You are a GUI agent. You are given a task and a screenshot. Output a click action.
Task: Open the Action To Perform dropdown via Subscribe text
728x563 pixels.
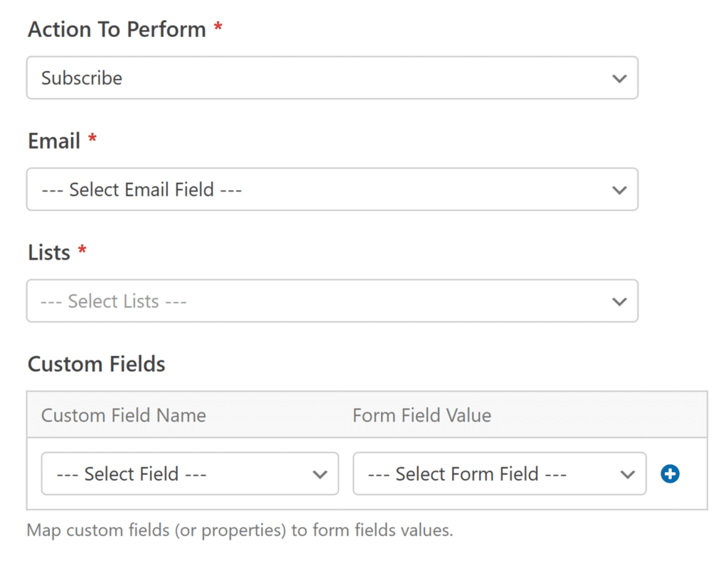coord(82,78)
